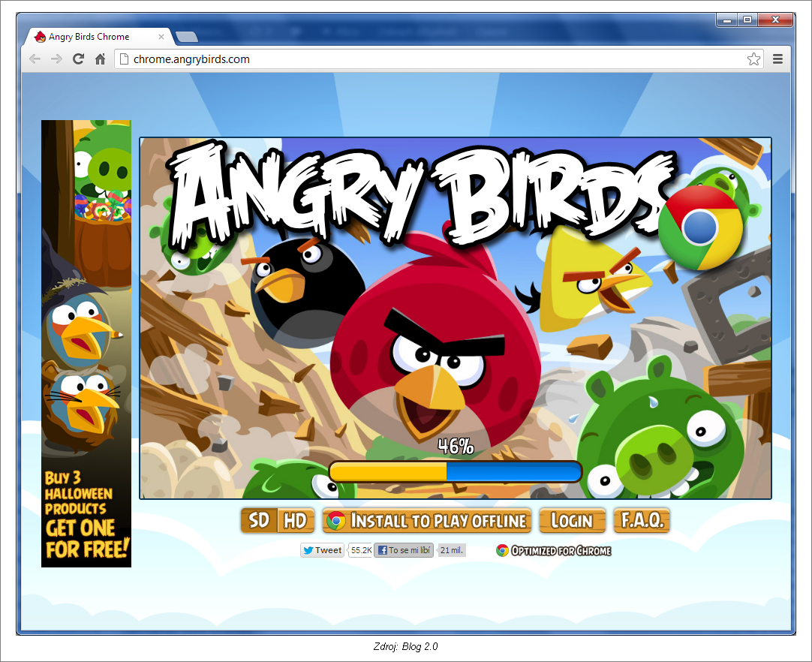Click the Facebook 'To se mi líbí' button
Screen dimensions: 812x662
[x=404, y=550]
